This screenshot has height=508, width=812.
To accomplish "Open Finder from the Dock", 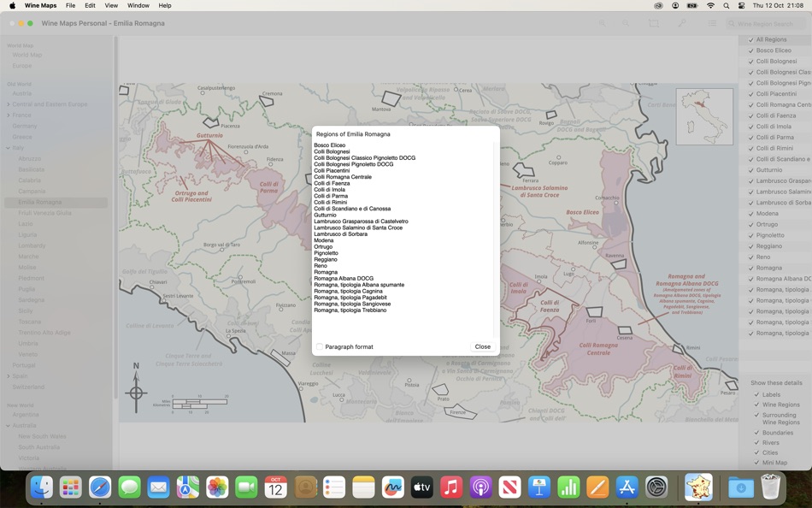I will (41, 487).
